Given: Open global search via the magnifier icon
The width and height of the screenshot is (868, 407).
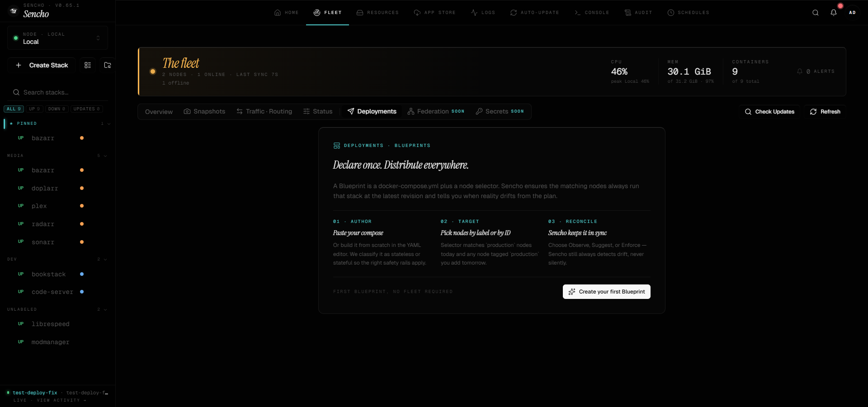Looking at the screenshot, I should click(815, 13).
